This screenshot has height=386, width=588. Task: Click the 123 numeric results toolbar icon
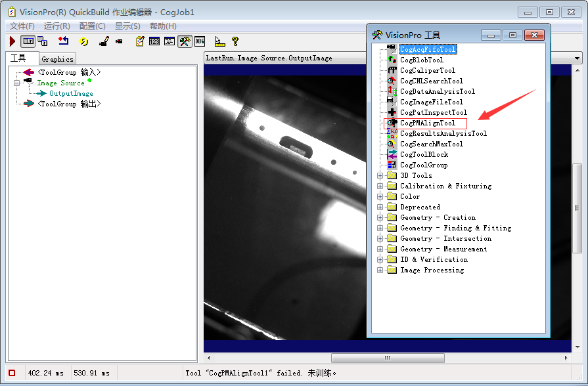[154, 41]
